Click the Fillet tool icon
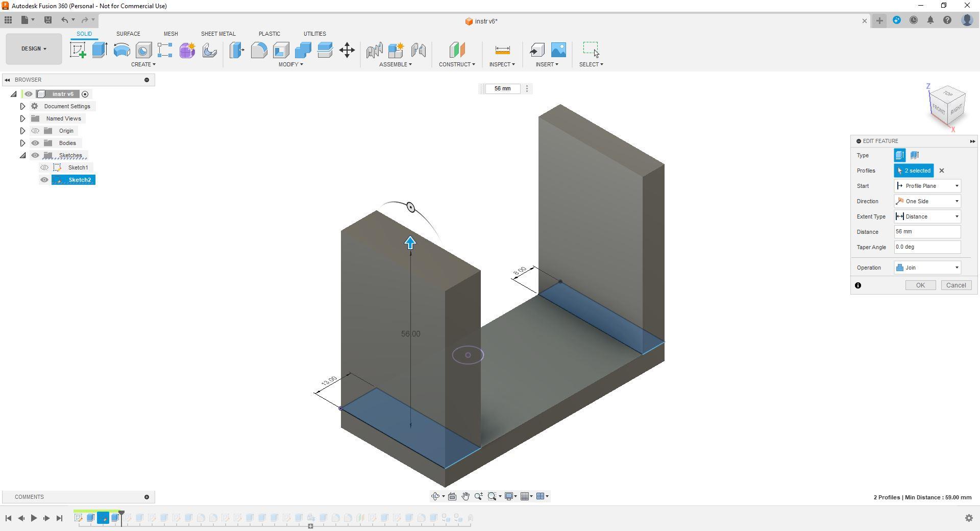The width and height of the screenshot is (980, 531). [x=259, y=50]
